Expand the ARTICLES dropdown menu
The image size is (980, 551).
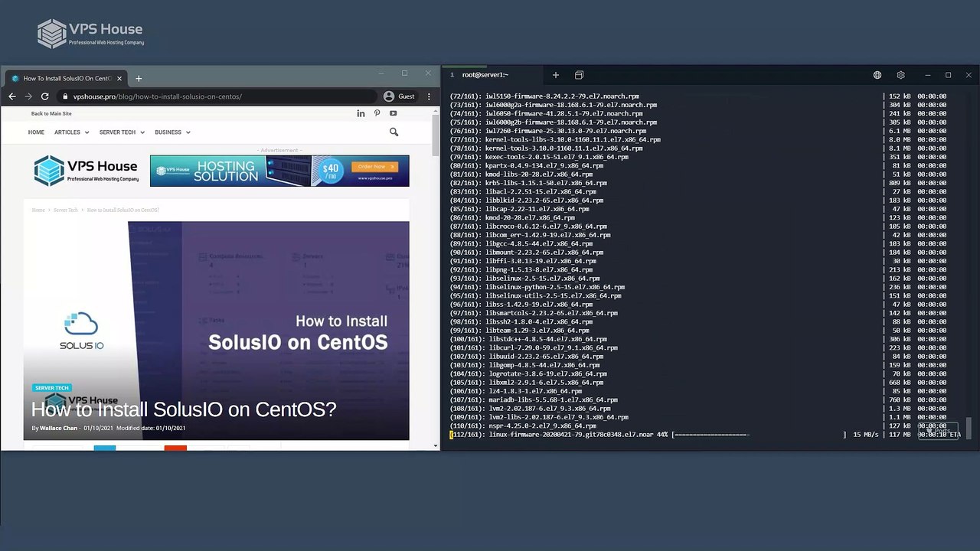tap(71, 132)
